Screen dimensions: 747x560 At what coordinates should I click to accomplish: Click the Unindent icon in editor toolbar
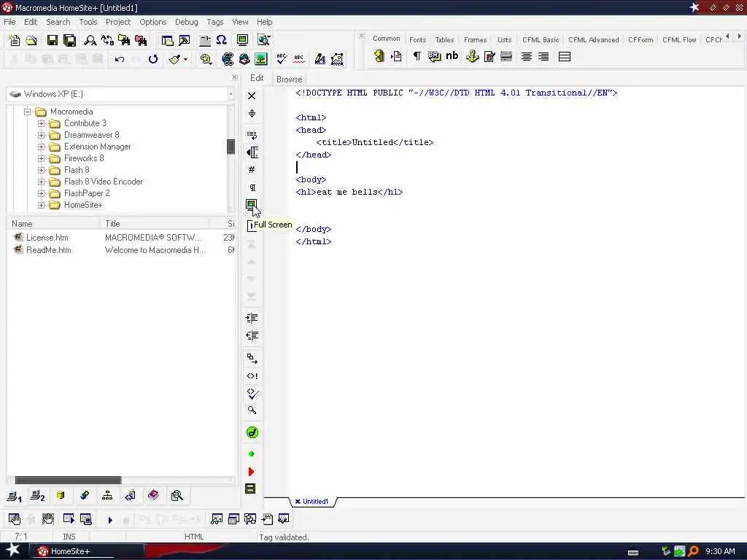252,335
